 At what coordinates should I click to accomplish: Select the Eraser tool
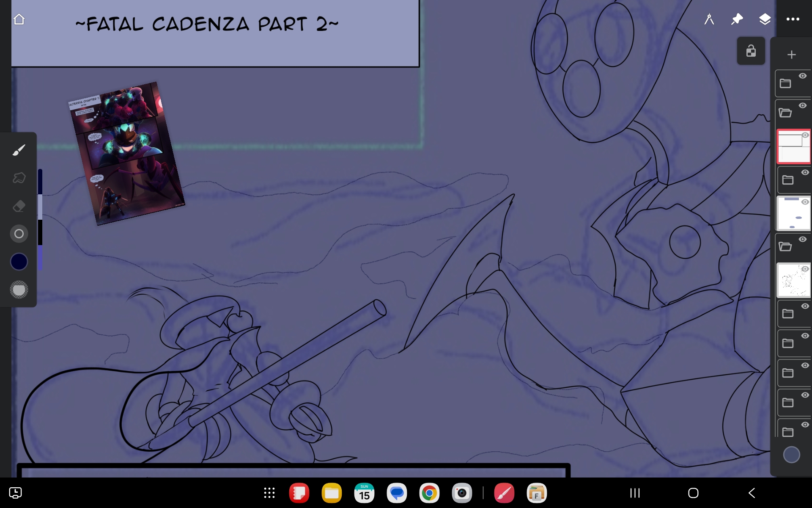pyautogui.click(x=19, y=206)
